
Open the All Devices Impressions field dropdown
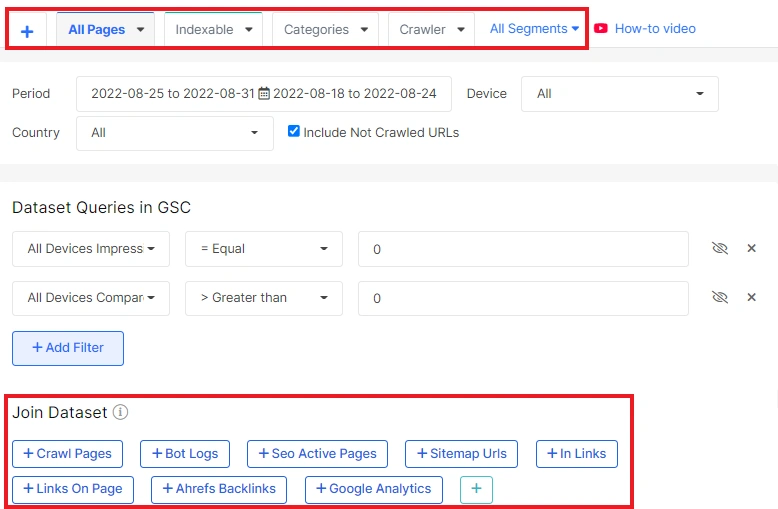91,249
